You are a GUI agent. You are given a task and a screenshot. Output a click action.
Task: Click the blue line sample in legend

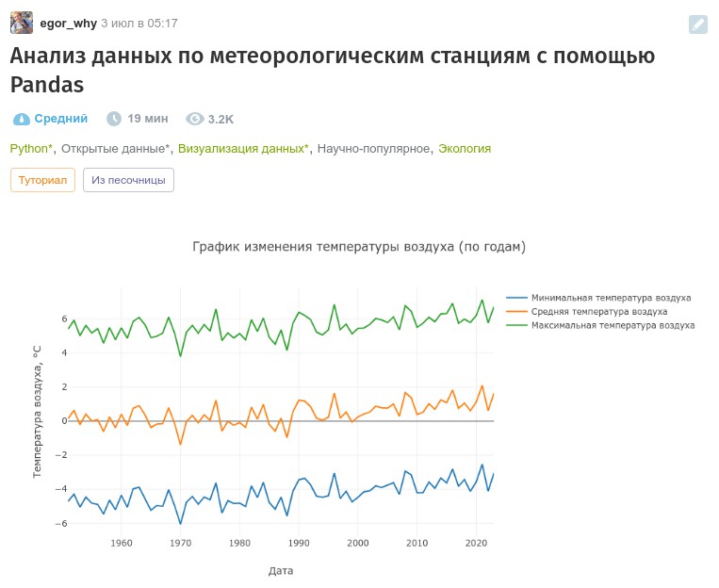coord(515,297)
